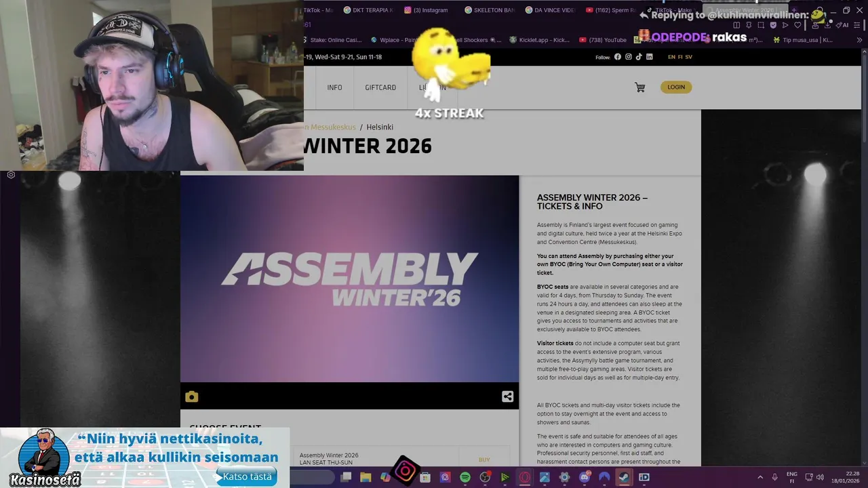The width and height of the screenshot is (868, 488).
Task: Click the pin icon in browser toolbar
Action: [x=749, y=25]
